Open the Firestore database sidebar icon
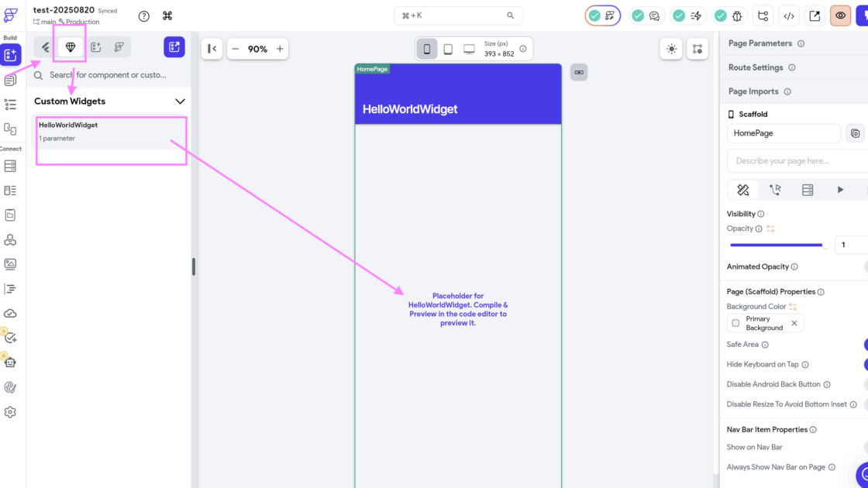The width and height of the screenshot is (868, 488). pyautogui.click(x=10, y=166)
